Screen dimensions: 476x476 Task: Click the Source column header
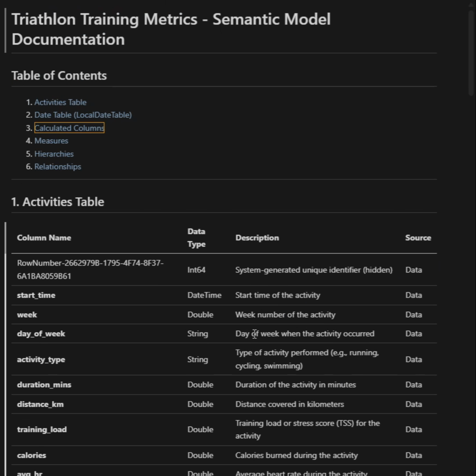pos(418,238)
